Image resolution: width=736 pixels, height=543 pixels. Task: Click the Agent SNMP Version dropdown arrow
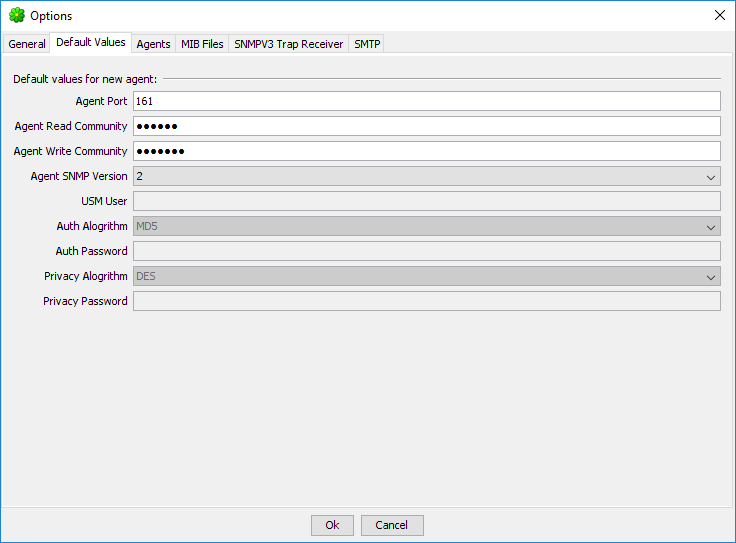[711, 176]
